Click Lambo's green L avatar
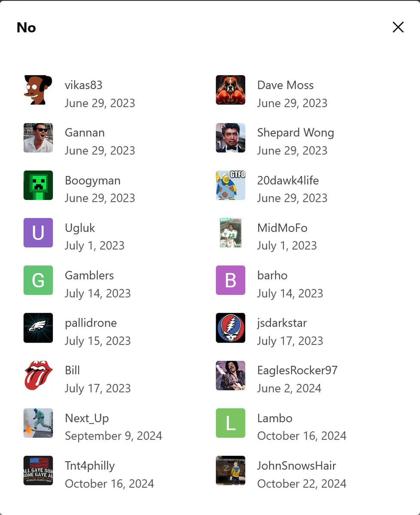Screen dimensions: 420x515 click(x=231, y=423)
